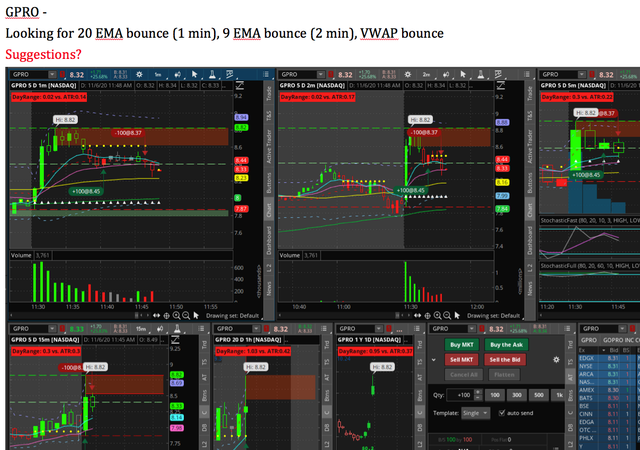
Task: Click the Sell the Bid button
Action: click(x=505, y=360)
